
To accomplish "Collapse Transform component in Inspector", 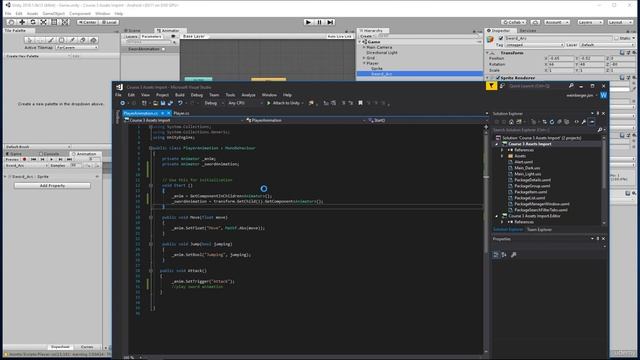I will click(487, 53).
